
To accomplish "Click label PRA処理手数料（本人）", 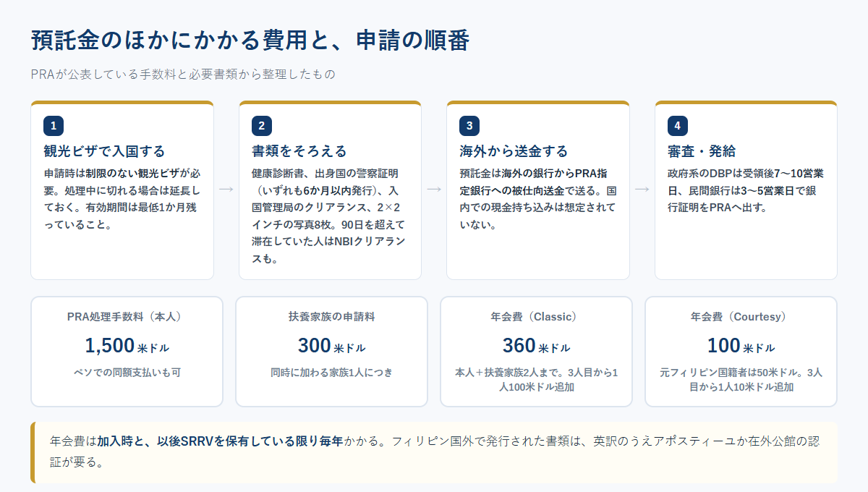I will [127, 317].
